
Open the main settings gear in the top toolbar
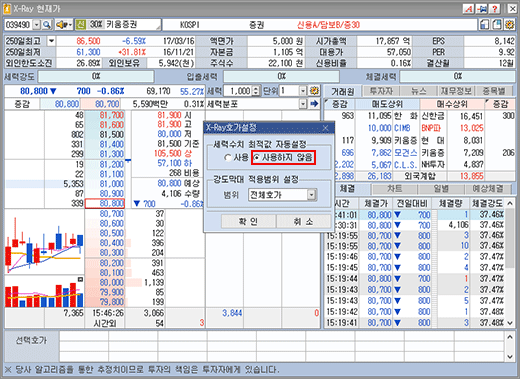coord(509,24)
